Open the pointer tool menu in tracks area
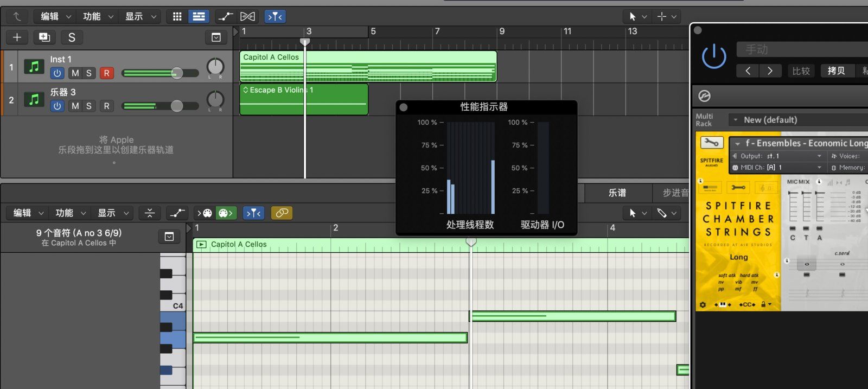Viewport: 868px width, 389px height. pos(637,17)
